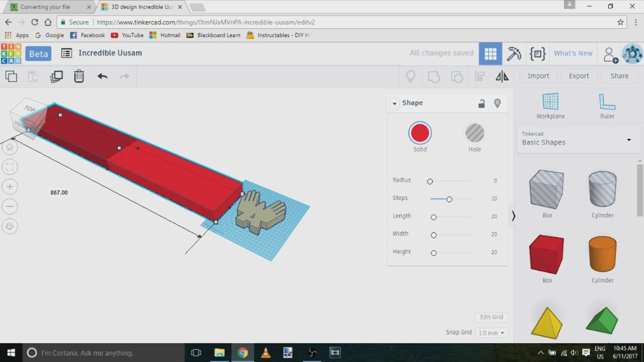
Task: Collapse the Shape inspector panel
Action: pyautogui.click(x=395, y=103)
